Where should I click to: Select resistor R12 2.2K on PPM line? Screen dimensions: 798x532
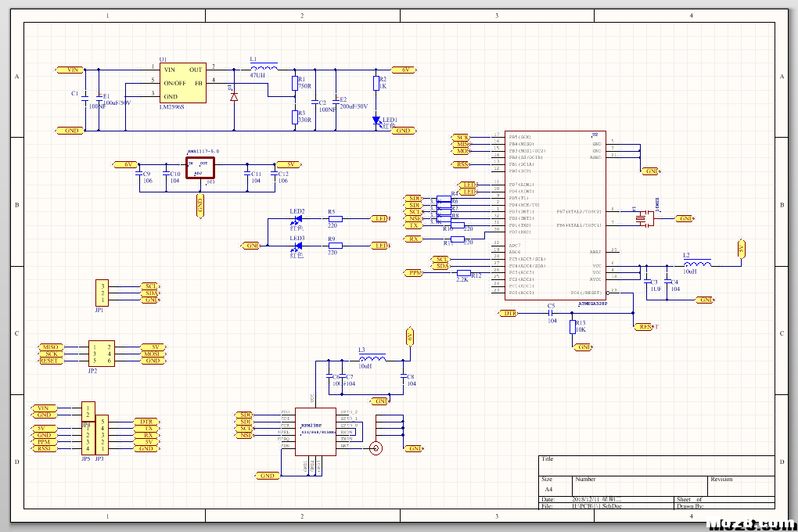[464, 273]
